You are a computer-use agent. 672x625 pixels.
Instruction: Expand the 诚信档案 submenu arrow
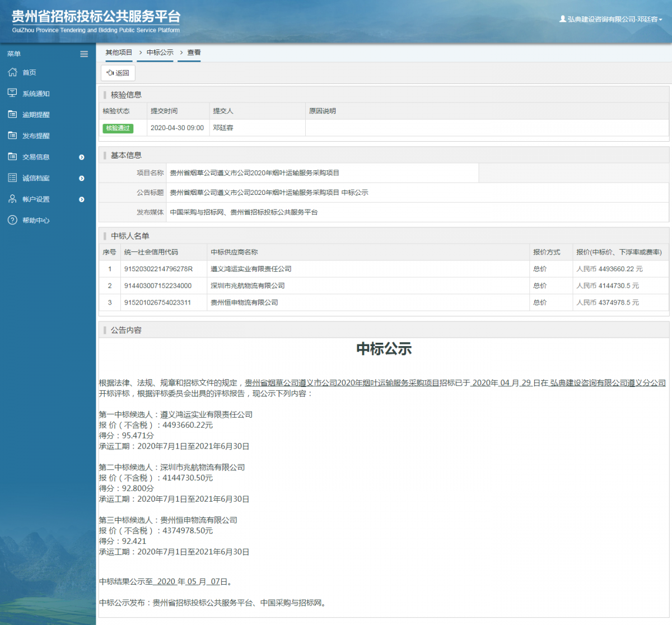point(82,178)
